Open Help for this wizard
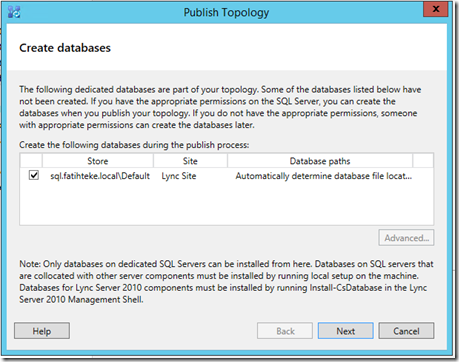 coord(42,331)
